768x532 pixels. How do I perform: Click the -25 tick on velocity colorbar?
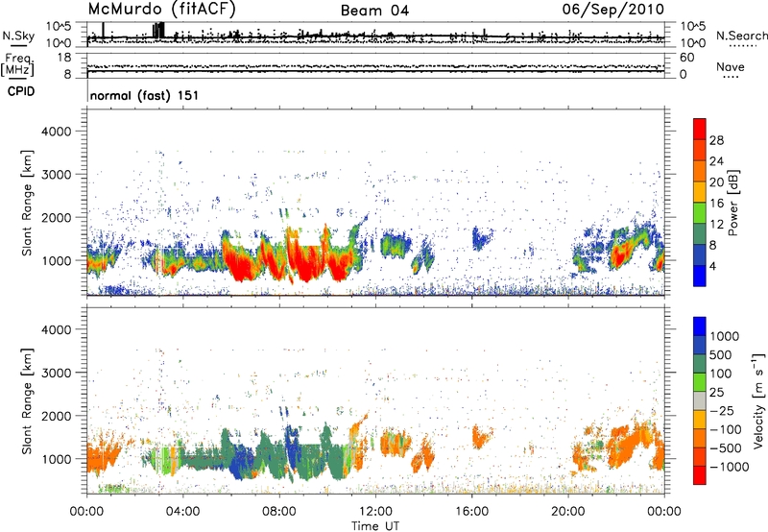pyautogui.click(x=722, y=410)
